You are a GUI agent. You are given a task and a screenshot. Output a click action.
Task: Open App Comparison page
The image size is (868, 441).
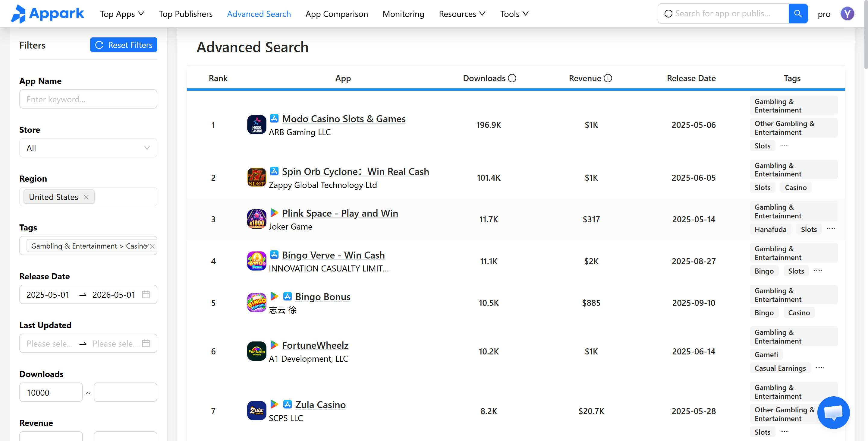pyautogui.click(x=337, y=14)
